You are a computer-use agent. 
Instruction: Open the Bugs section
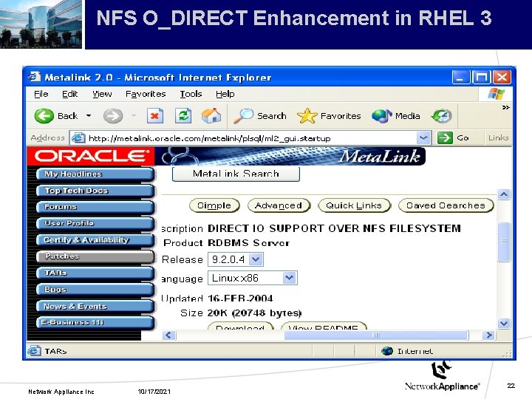(95, 290)
